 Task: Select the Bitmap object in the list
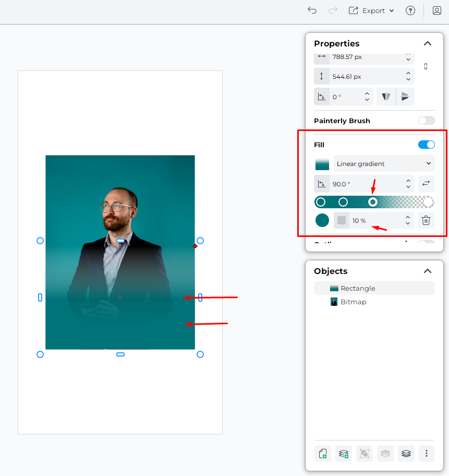point(353,302)
